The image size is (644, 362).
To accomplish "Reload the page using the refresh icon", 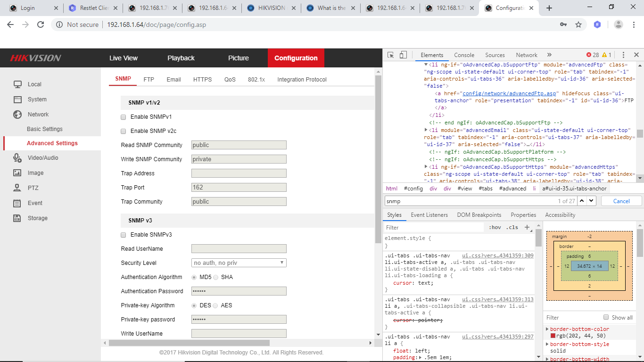I will coord(41,25).
